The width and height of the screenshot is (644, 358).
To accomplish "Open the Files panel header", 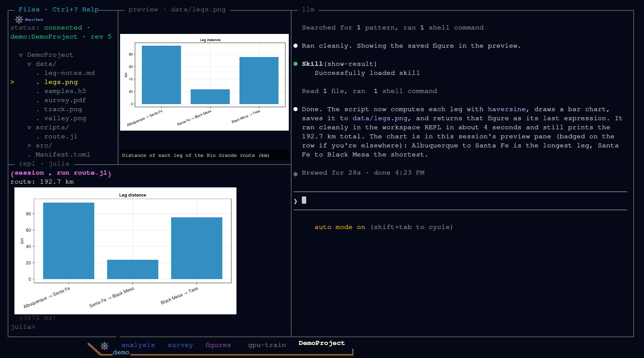I will pyautogui.click(x=29, y=9).
